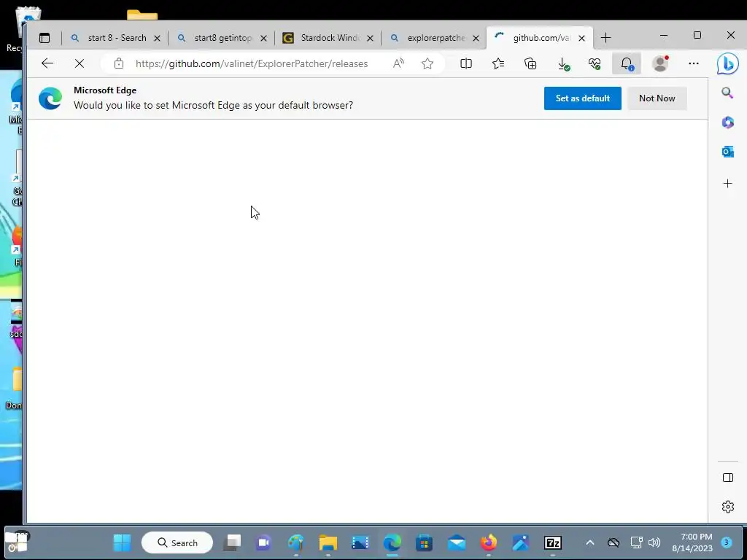Add this page to favorites with the star
747x560 pixels.
(427, 63)
